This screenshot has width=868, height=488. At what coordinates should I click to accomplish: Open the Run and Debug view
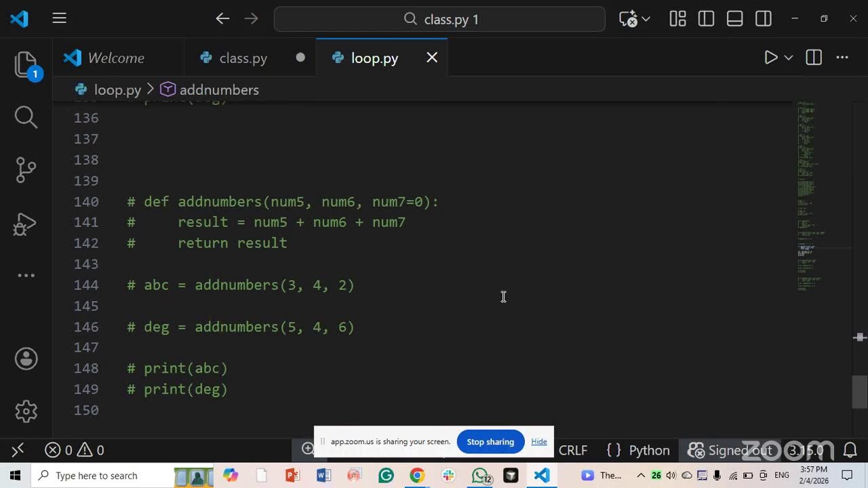(26, 224)
